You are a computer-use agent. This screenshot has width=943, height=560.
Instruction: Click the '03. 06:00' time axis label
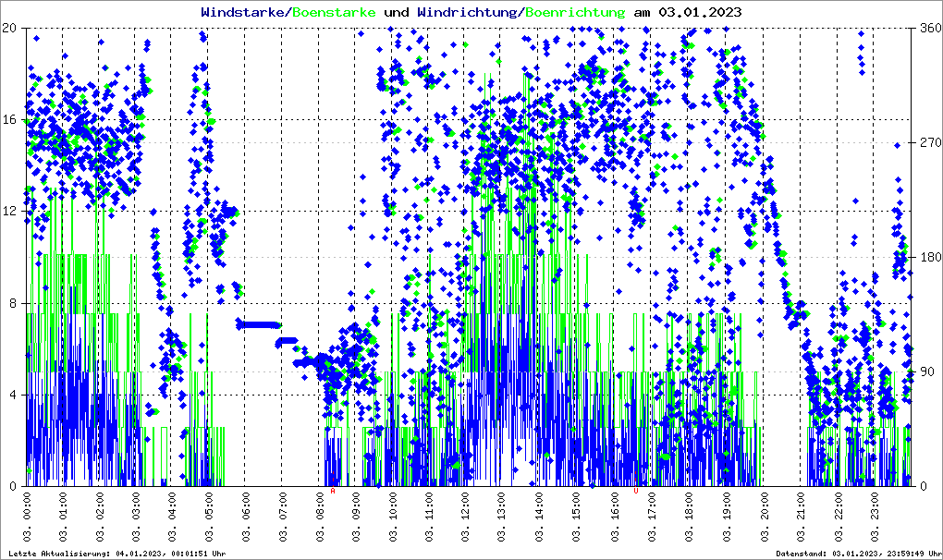pos(246,517)
